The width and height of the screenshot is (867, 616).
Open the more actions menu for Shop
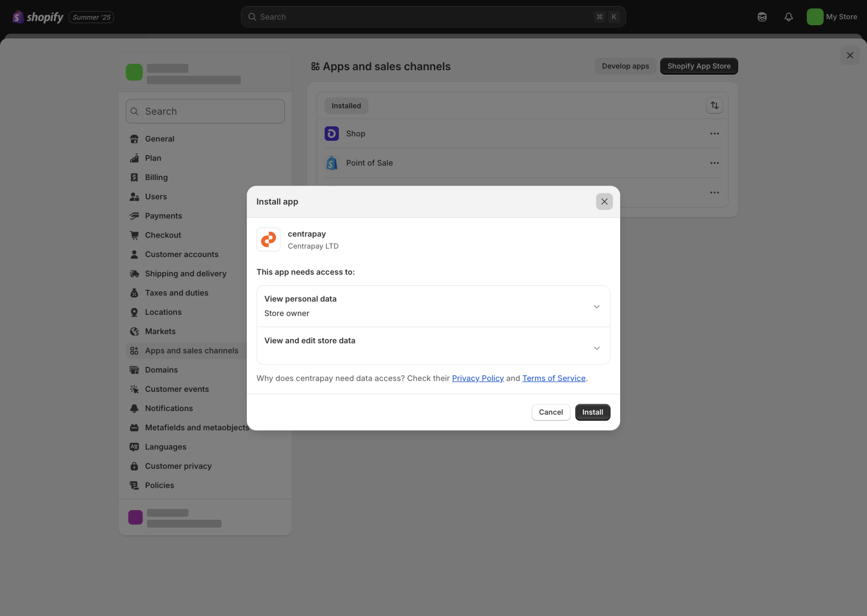coord(714,133)
